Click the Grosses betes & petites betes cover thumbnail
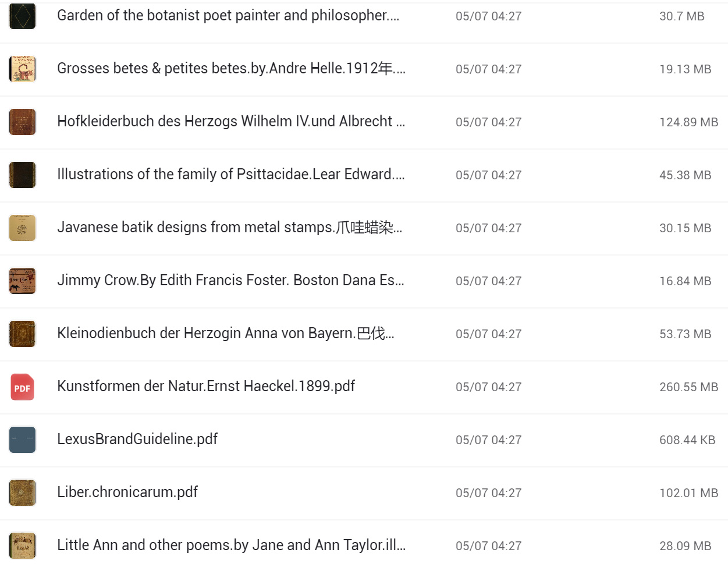Viewport: 728px width, 567px height. click(x=22, y=69)
